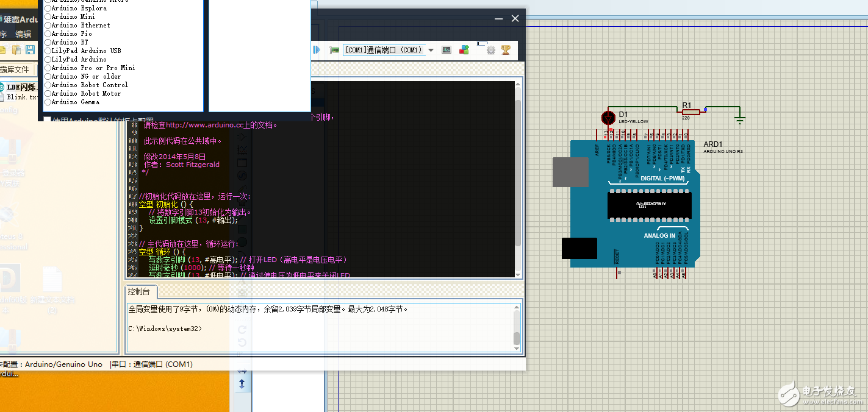Click the 'Scott Fitzgerald' author line

pyautogui.click(x=182, y=165)
